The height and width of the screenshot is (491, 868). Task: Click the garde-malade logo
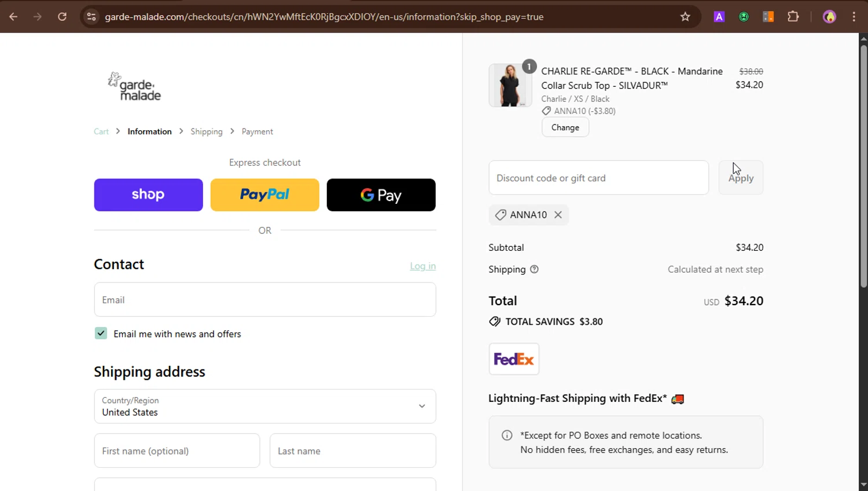pos(134,86)
